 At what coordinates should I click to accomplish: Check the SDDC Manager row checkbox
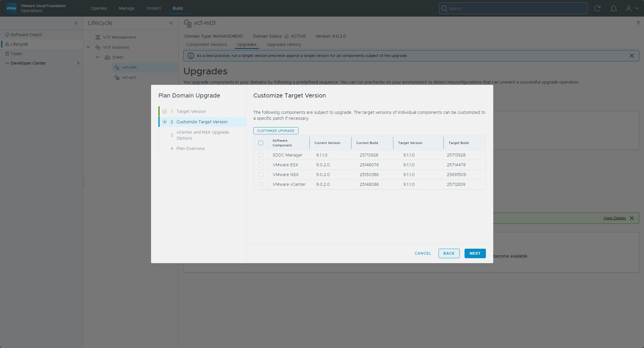pyautogui.click(x=261, y=155)
